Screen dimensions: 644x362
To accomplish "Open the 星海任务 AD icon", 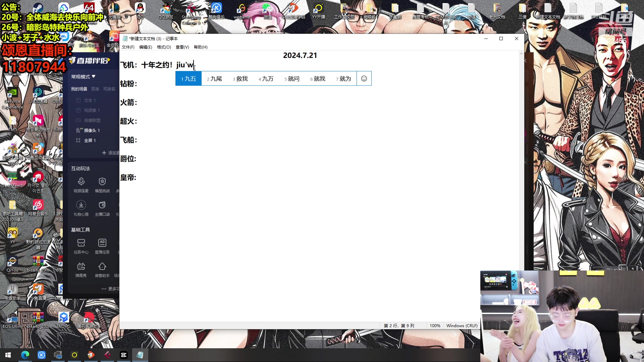I will [102, 243].
